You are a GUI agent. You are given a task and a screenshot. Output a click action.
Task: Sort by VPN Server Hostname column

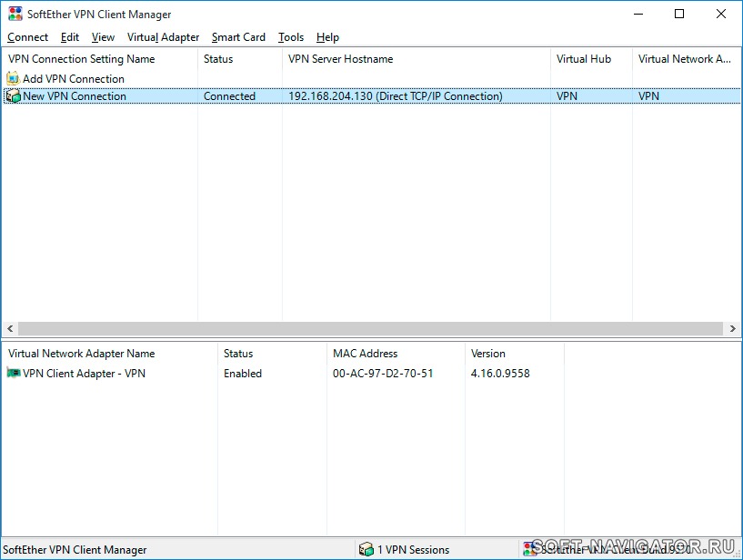tap(416, 59)
